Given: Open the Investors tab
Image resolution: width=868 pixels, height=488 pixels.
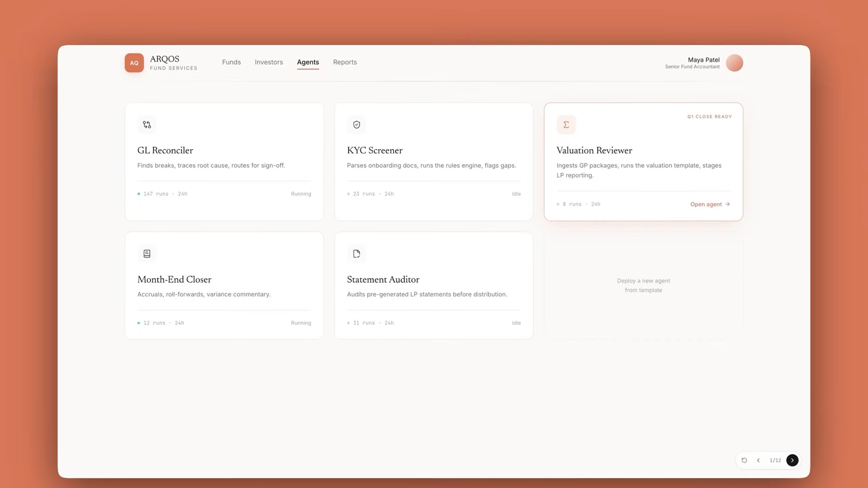Looking at the screenshot, I should 269,62.
